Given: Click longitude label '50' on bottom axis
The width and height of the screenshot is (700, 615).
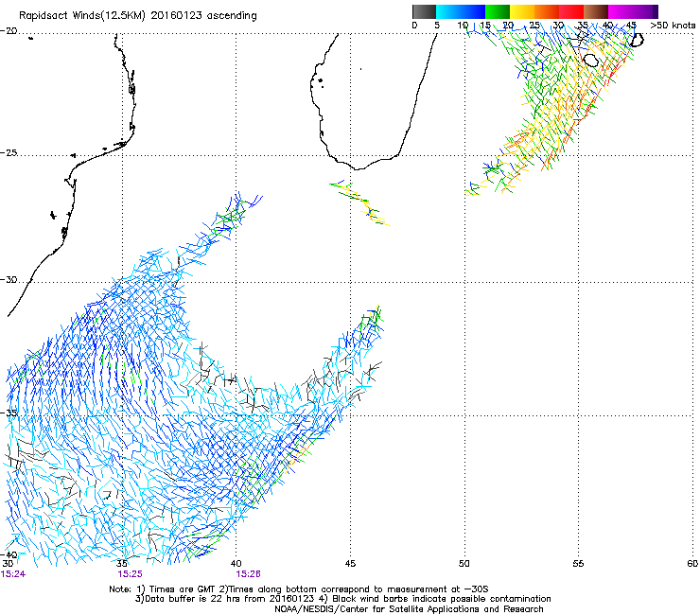Looking at the screenshot, I should tap(464, 564).
